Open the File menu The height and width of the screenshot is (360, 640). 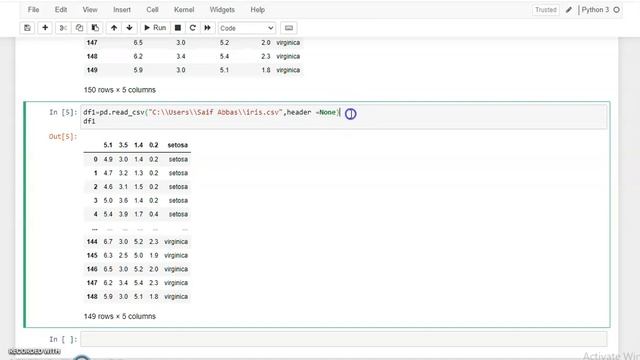33,10
